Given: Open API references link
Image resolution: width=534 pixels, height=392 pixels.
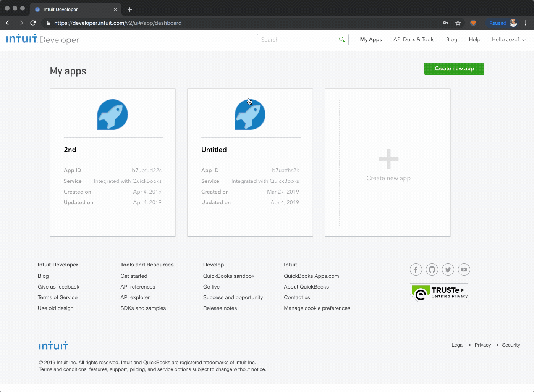Looking at the screenshot, I should click(x=138, y=287).
